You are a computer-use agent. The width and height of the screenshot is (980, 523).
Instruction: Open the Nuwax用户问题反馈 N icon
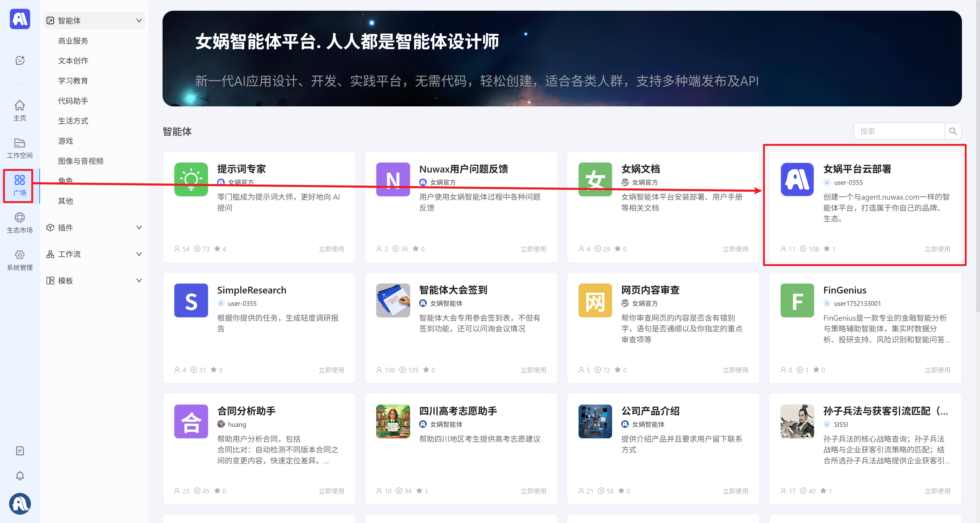393,179
